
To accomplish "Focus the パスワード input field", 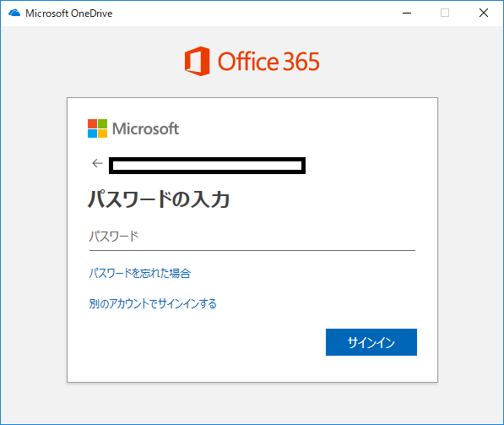I will [x=252, y=237].
